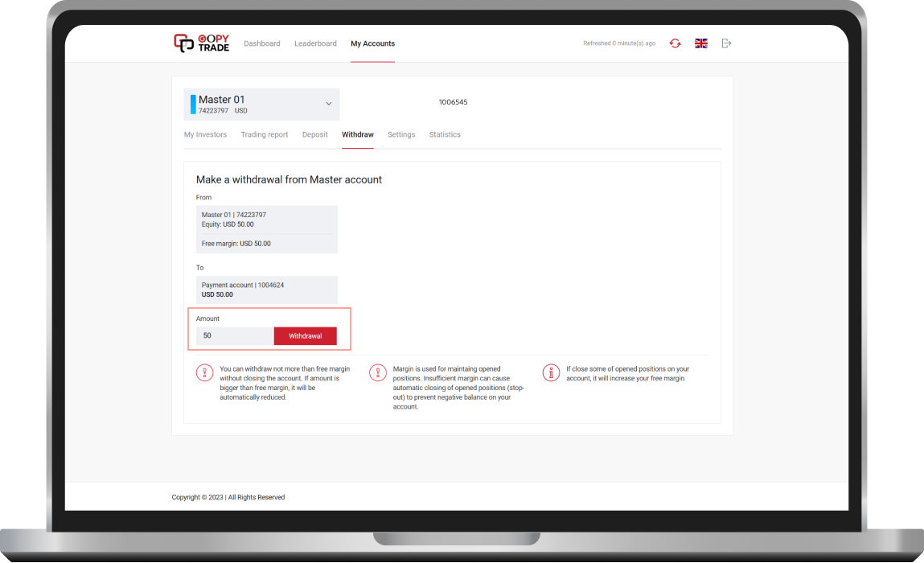
Task: Open the Trading report tab
Action: coord(265,134)
